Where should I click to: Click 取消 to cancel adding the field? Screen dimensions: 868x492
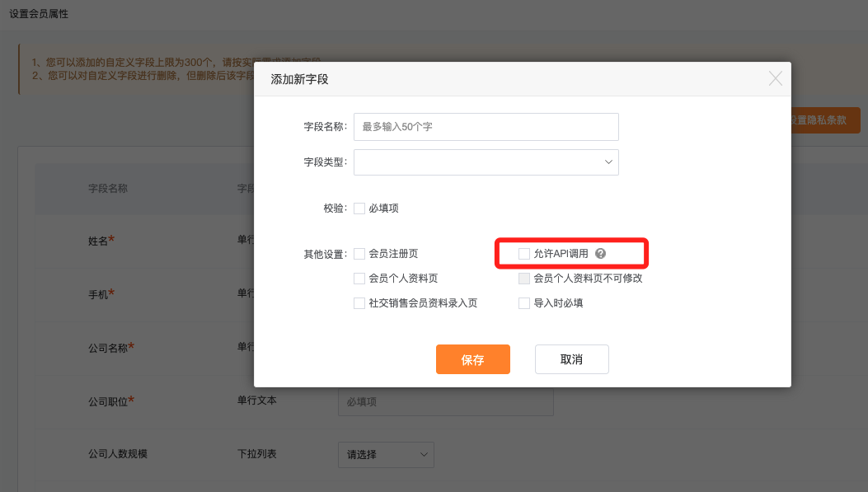571,358
